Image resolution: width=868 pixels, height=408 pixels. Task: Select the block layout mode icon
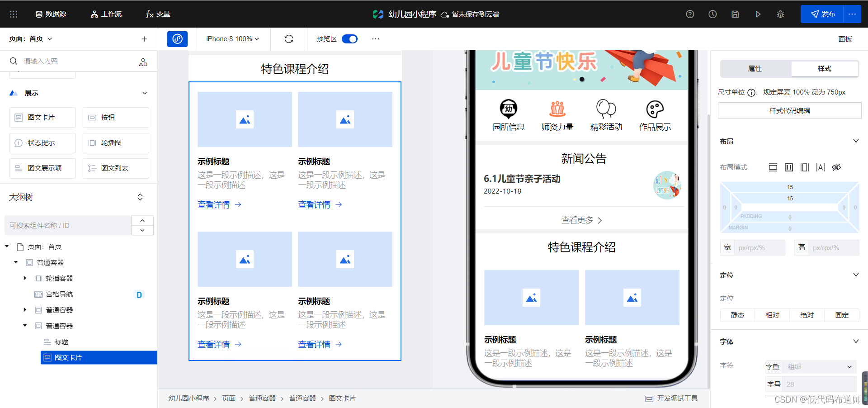[x=773, y=167]
